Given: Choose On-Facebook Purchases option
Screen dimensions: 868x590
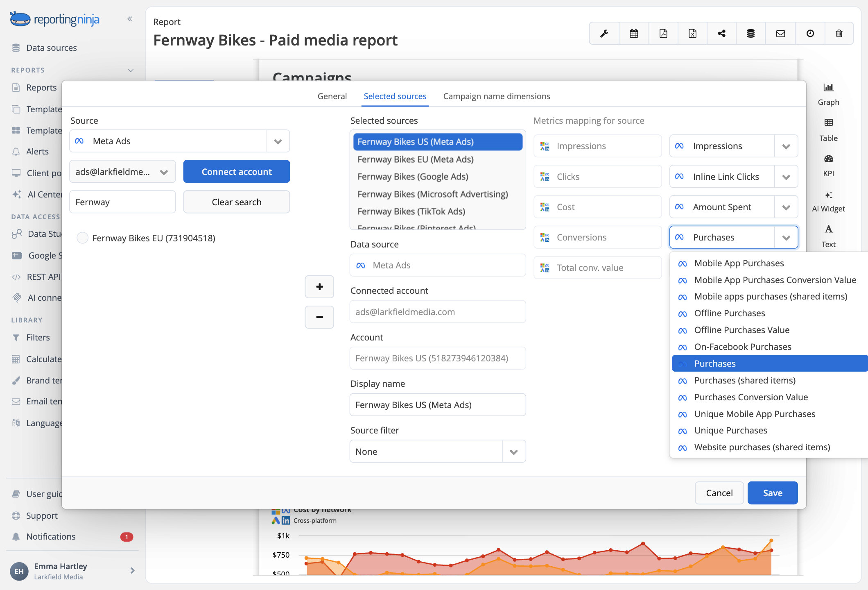Looking at the screenshot, I should [770, 347].
